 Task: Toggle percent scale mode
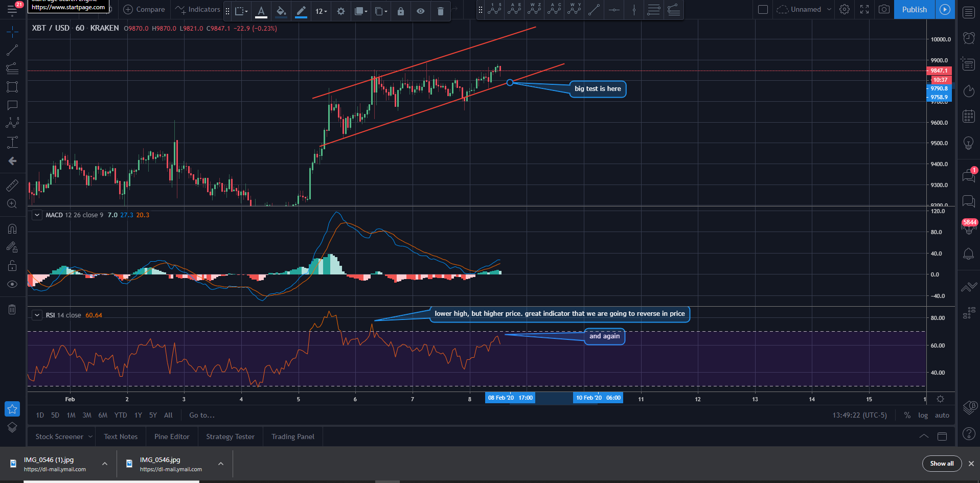pyautogui.click(x=907, y=415)
